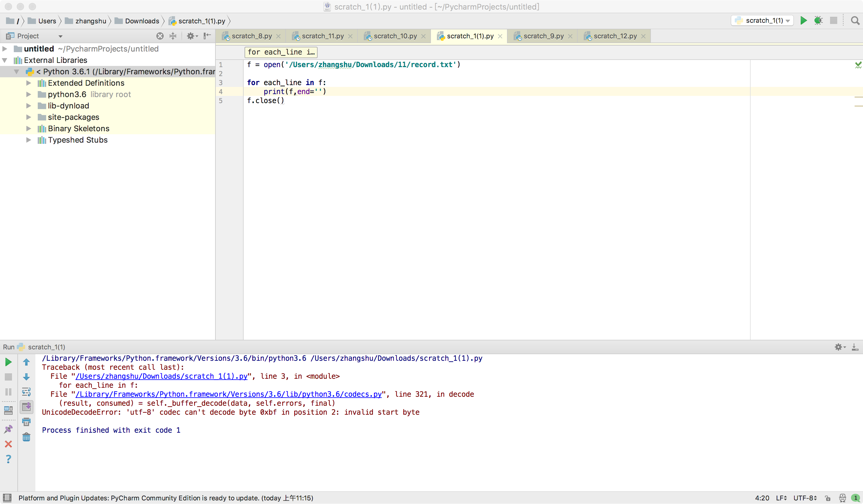Collapse External Libraries node
863x504 pixels.
coord(5,60)
